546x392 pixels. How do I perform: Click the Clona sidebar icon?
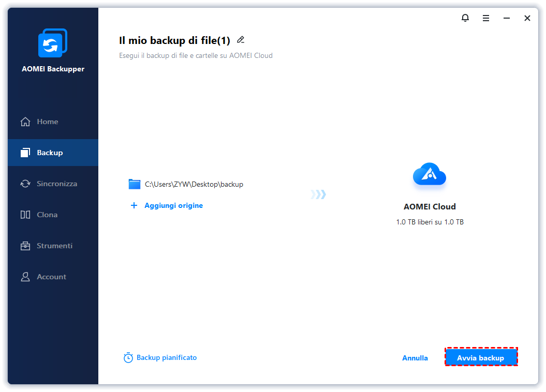tap(25, 215)
